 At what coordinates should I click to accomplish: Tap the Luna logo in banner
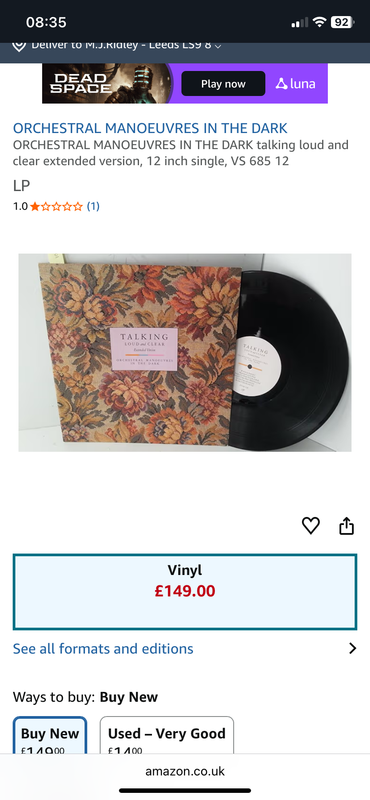point(295,84)
